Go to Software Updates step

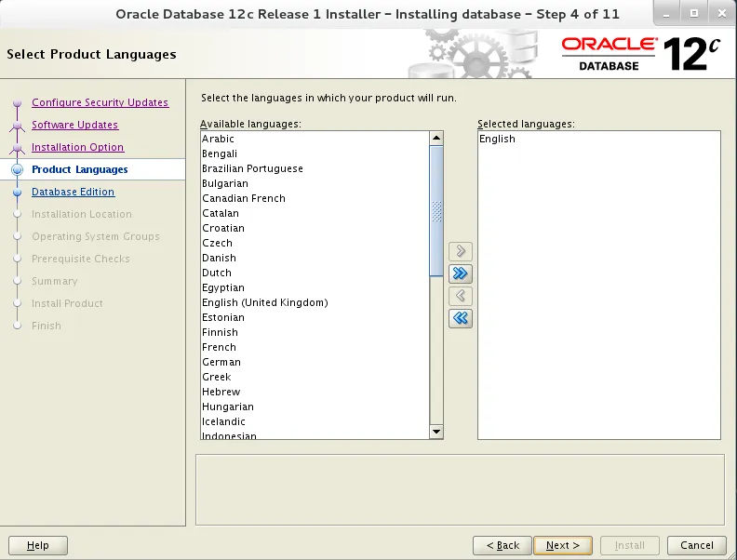coord(74,125)
